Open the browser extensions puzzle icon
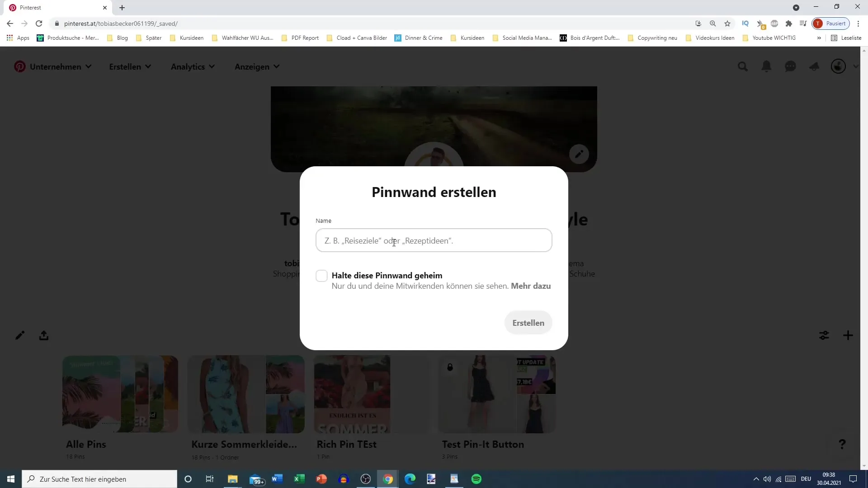 [x=789, y=23]
